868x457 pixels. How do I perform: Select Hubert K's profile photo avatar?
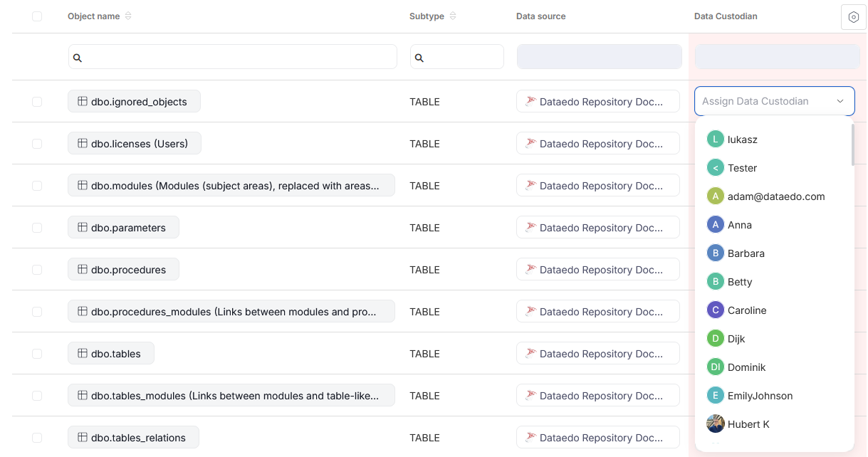715,424
